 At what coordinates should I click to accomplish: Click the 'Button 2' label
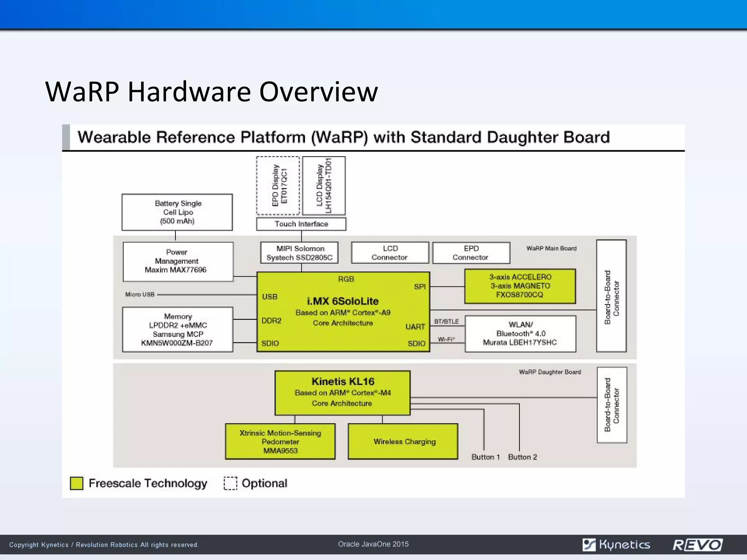tap(523, 457)
